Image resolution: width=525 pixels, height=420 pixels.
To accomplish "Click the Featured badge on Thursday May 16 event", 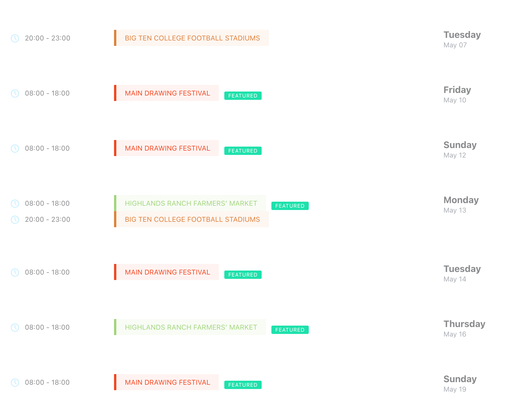I will pos(290,330).
